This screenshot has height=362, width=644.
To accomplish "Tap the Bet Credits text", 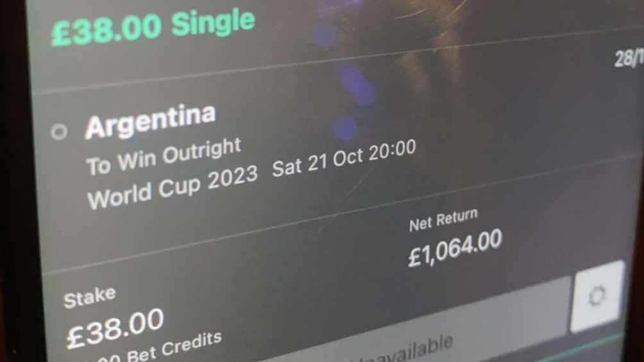I will click(174, 347).
